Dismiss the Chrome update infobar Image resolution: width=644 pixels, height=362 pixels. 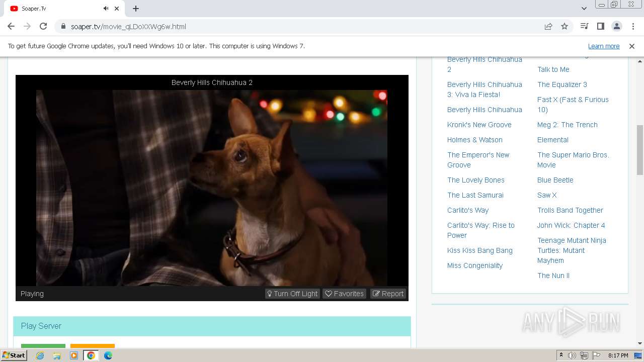click(632, 46)
